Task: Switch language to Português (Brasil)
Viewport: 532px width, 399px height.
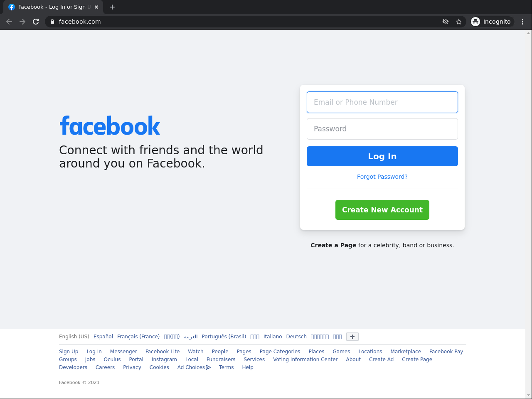Action: click(224, 337)
